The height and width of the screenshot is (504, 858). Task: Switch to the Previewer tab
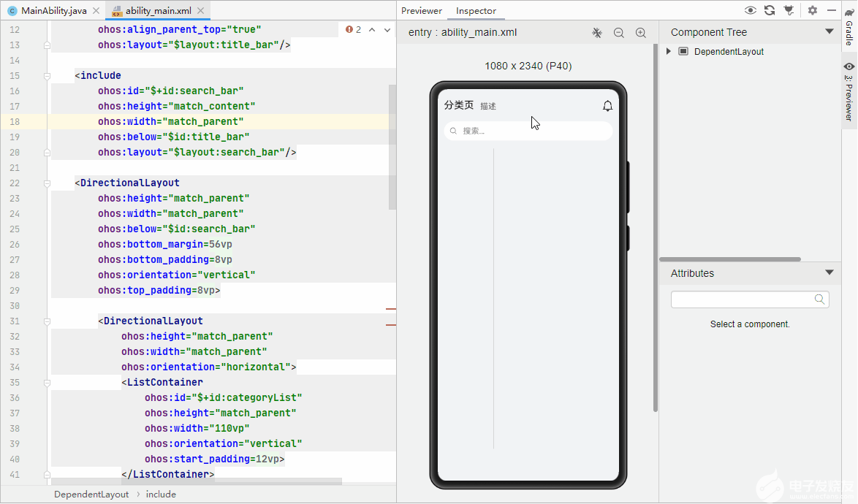[x=422, y=11]
